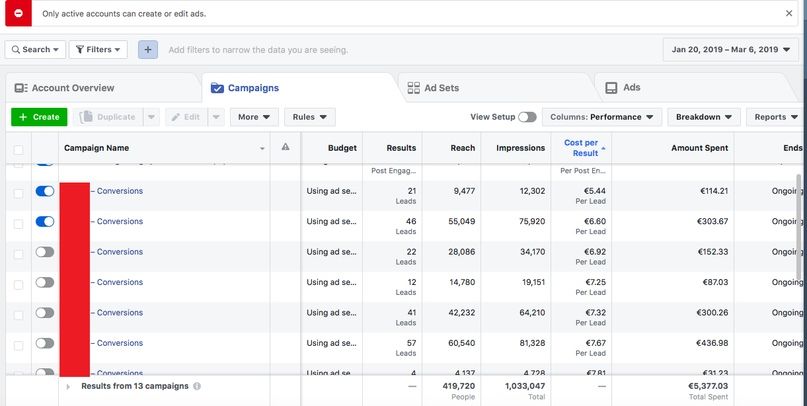Check the box for the €87.03 campaign row
The width and height of the screenshot is (807, 406).
click(x=18, y=285)
